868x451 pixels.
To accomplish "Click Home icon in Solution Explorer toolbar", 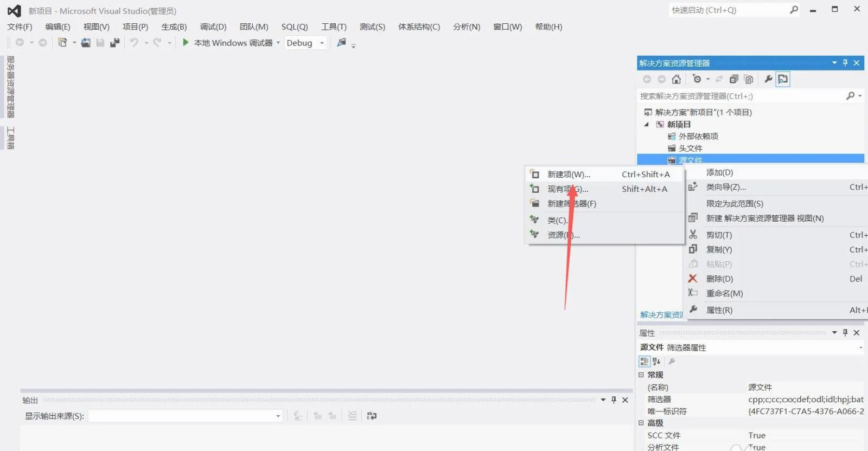I will point(676,79).
